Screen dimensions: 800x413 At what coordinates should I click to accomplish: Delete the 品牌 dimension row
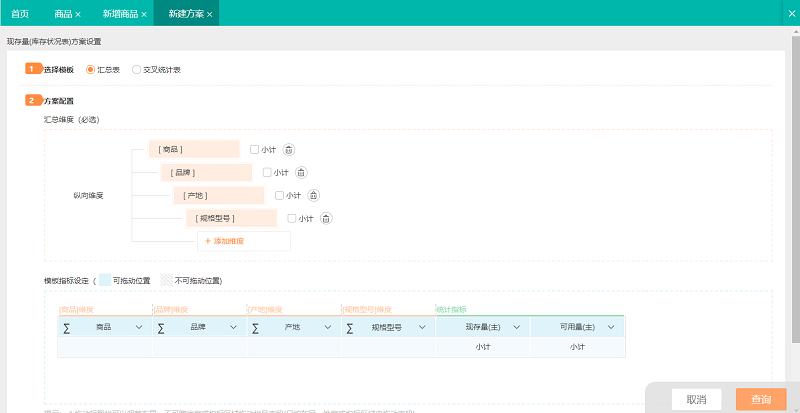pos(300,172)
